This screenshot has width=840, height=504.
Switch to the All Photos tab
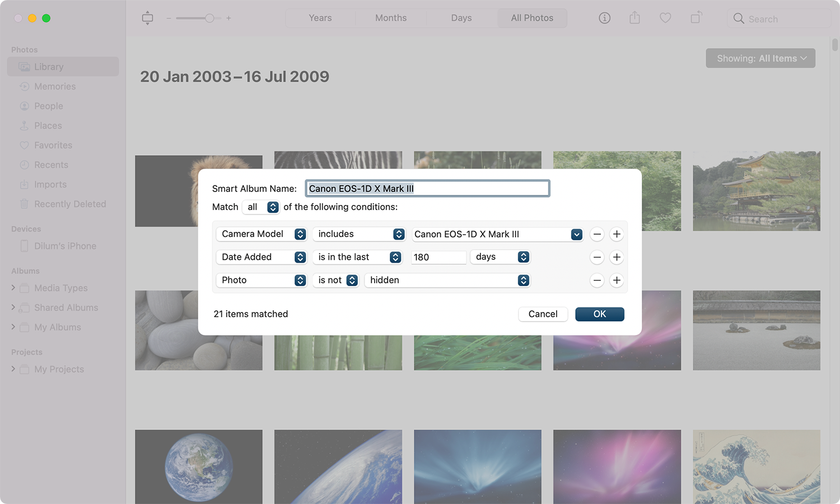(x=532, y=18)
